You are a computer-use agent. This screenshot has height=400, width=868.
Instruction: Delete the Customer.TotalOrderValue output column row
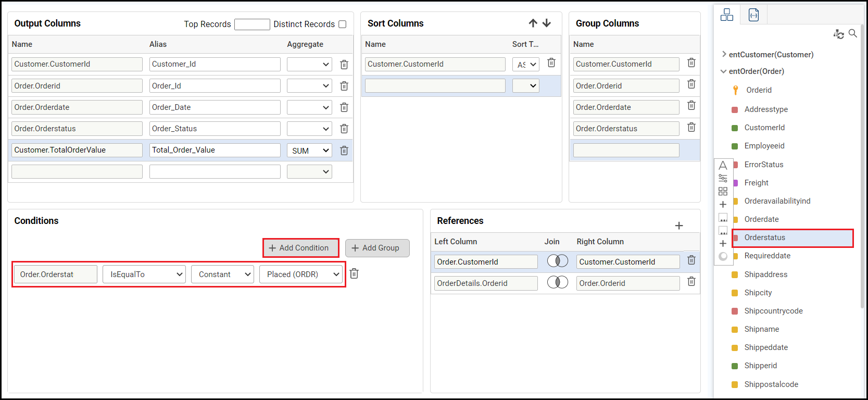click(344, 151)
